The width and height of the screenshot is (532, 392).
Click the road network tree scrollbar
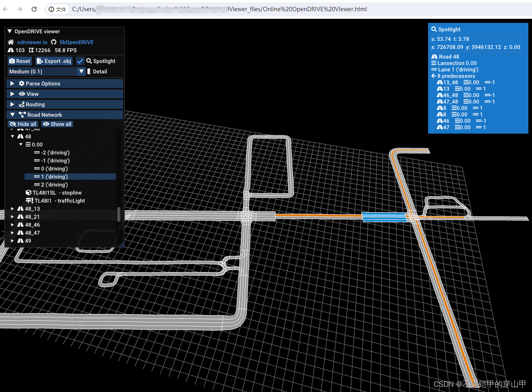click(x=118, y=214)
